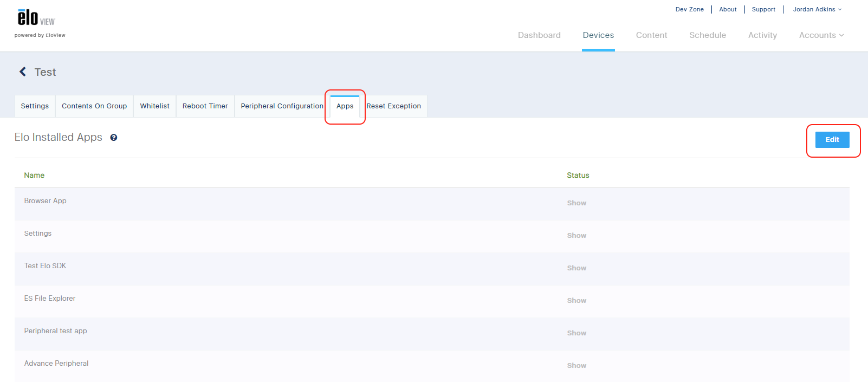The width and height of the screenshot is (868, 382).
Task: Select the ES File Explorer row
Action: click(x=432, y=301)
